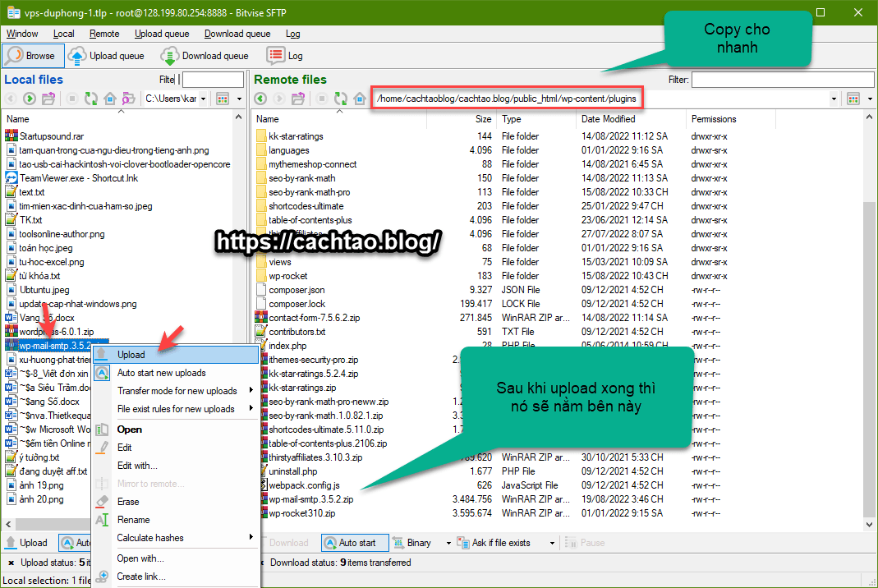Image resolution: width=878 pixels, height=588 pixels.
Task: Sort remote files by Type column
Action: [x=536, y=119]
